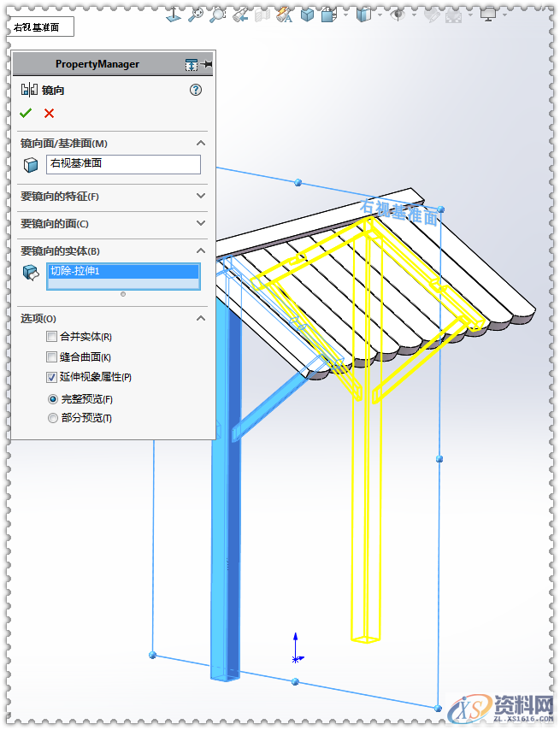Click the PropertyManager pin icon
The height and width of the screenshot is (730, 560).
click(x=207, y=64)
